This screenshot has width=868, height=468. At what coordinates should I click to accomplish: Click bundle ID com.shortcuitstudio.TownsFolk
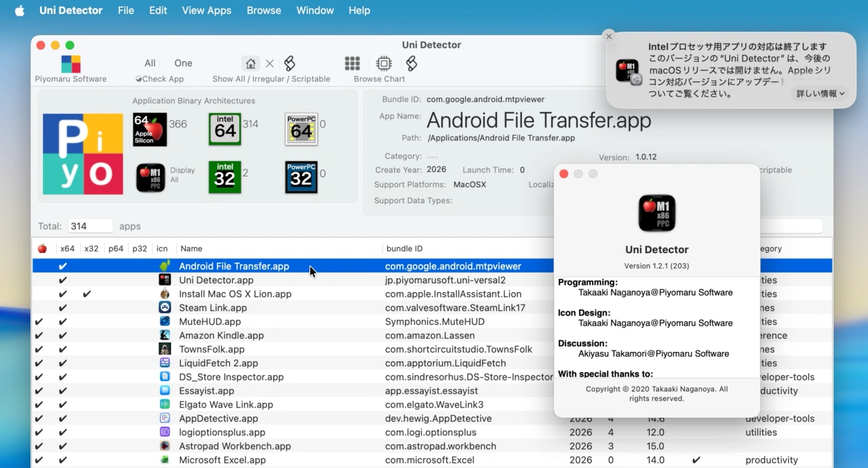(458, 349)
